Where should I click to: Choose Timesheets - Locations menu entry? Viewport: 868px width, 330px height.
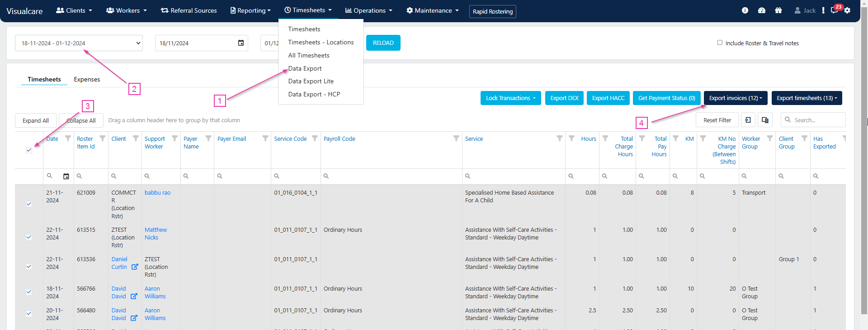pos(321,42)
